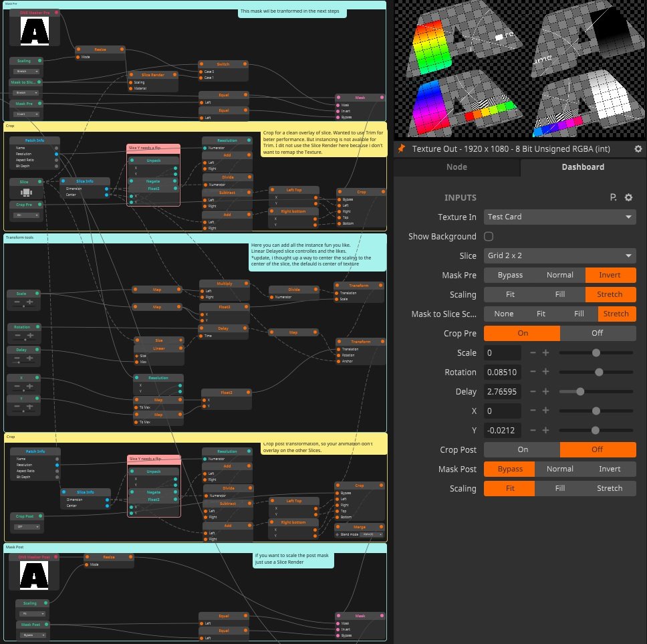Click the Y value input field
This screenshot has width=647, height=644.
(502, 430)
